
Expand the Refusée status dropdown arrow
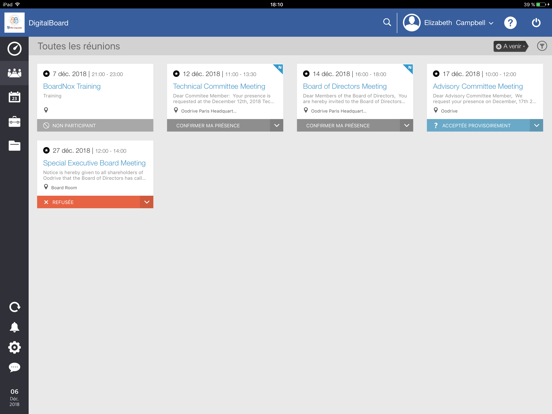click(147, 202)
